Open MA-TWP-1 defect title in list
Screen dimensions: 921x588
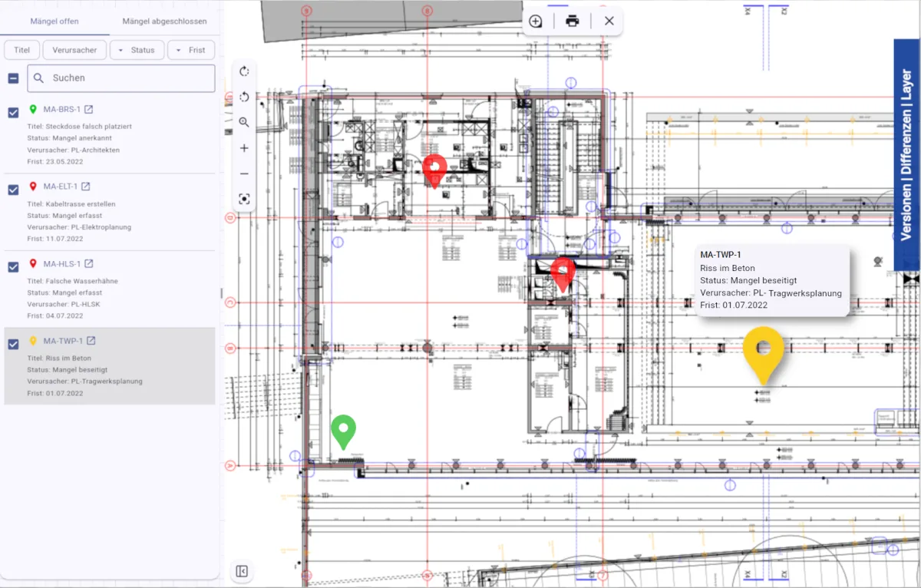(x=62, y=341)
